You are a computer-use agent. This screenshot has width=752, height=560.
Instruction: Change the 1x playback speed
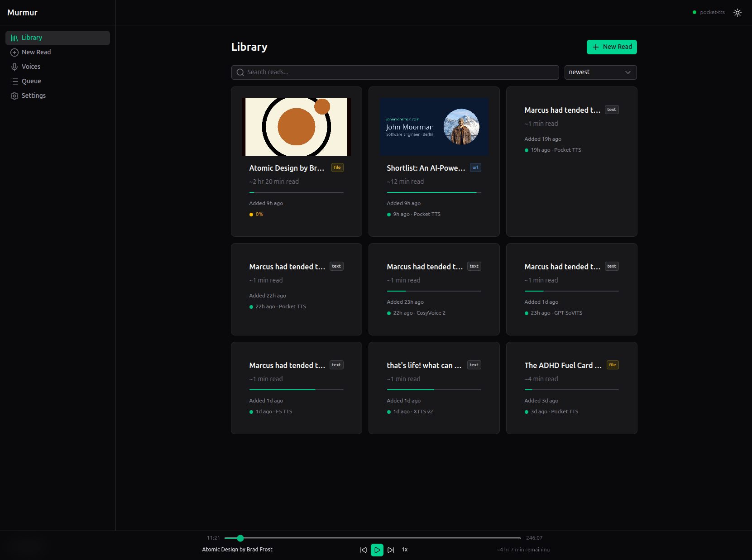pos(405,550)
